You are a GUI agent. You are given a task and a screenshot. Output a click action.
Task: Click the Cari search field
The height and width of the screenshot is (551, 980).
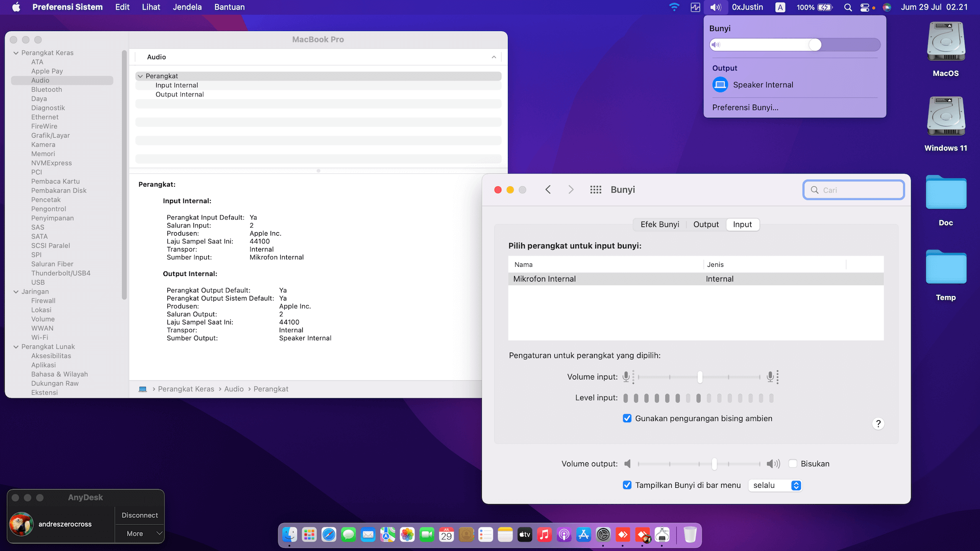click(x=853, y=190)
